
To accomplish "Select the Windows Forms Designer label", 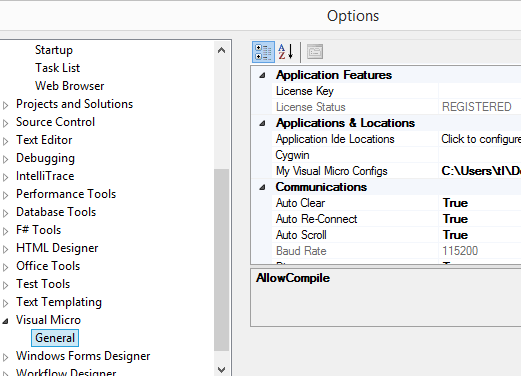I will [83, 356].
